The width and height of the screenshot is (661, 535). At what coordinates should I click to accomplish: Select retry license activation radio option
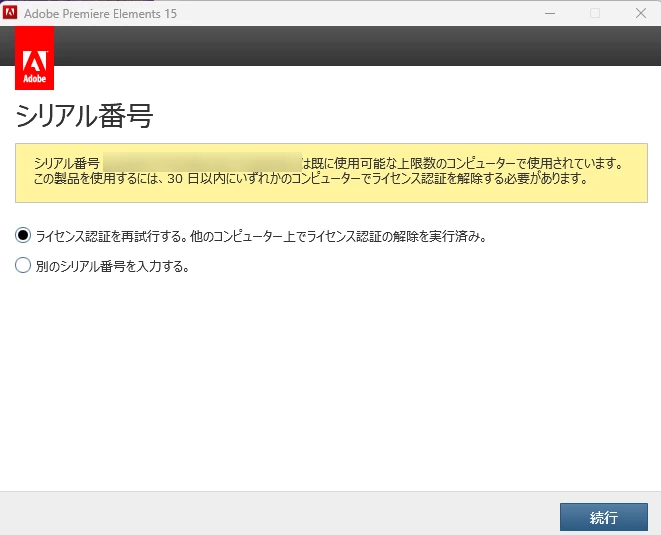[x=23, y=235]
